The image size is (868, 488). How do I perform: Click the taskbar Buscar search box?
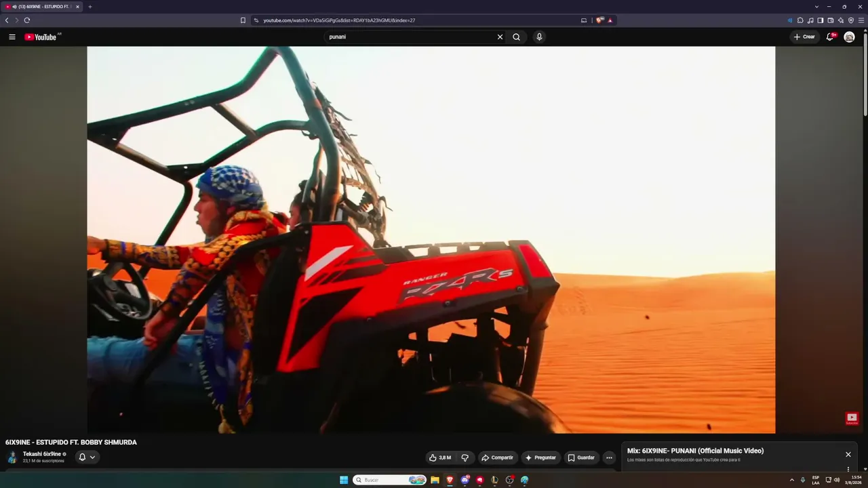[x=389, y=480]
